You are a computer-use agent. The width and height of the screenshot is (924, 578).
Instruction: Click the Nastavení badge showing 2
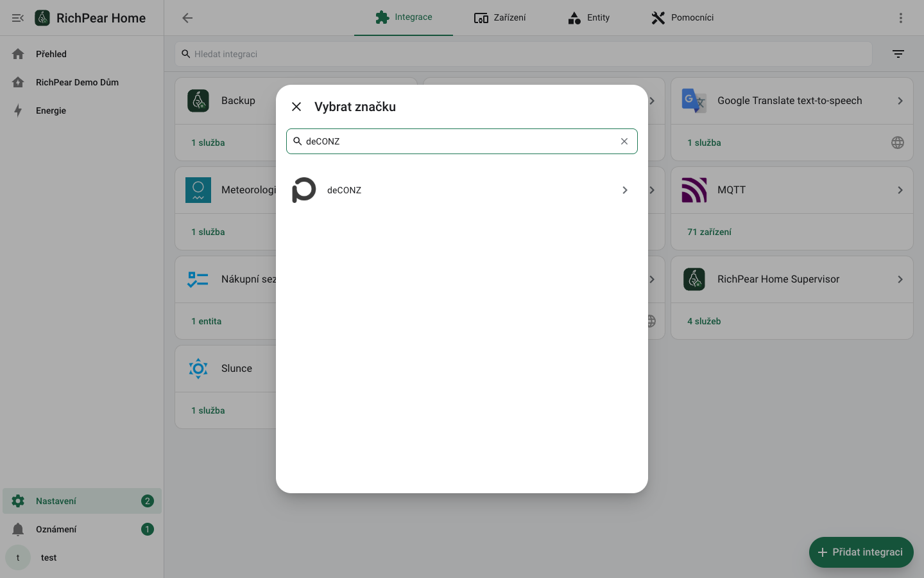pos(148,501)
